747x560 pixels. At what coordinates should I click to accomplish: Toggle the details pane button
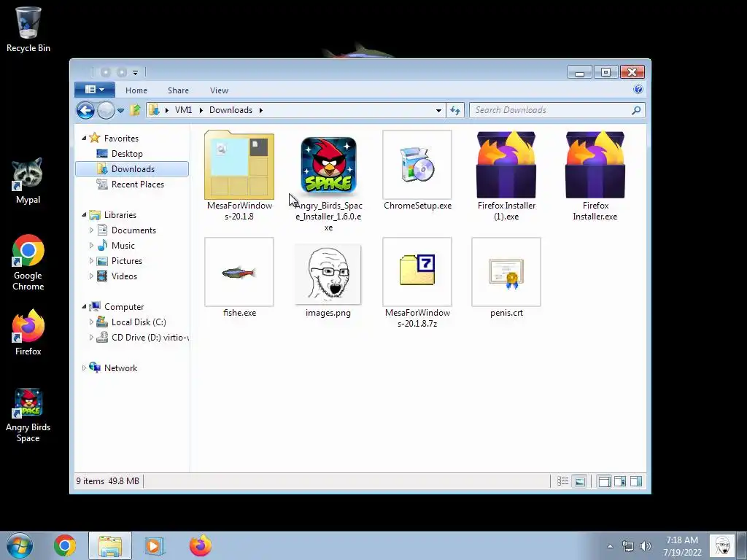point(620,481)
